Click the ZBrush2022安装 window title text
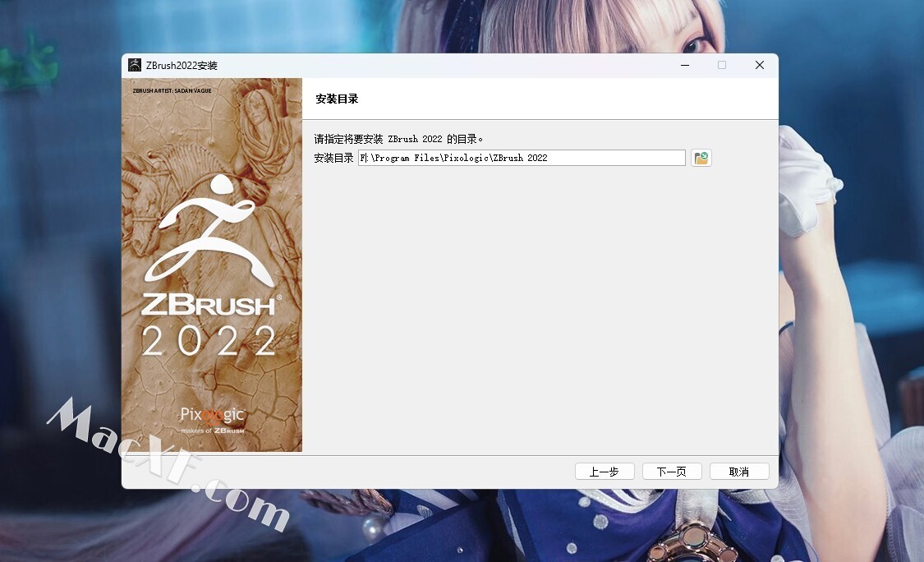The height and width of the screenshot is (562, 924). [182, 66]
